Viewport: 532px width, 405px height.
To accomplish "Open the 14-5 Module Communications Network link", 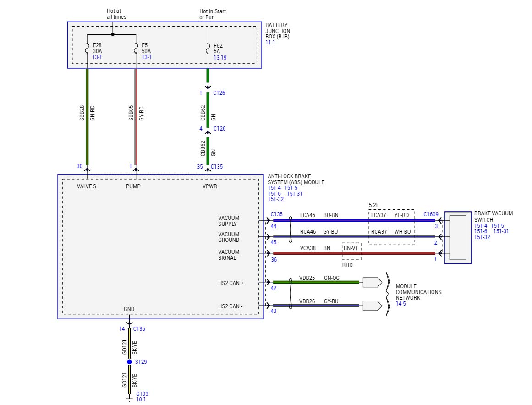I will [401, 303].
